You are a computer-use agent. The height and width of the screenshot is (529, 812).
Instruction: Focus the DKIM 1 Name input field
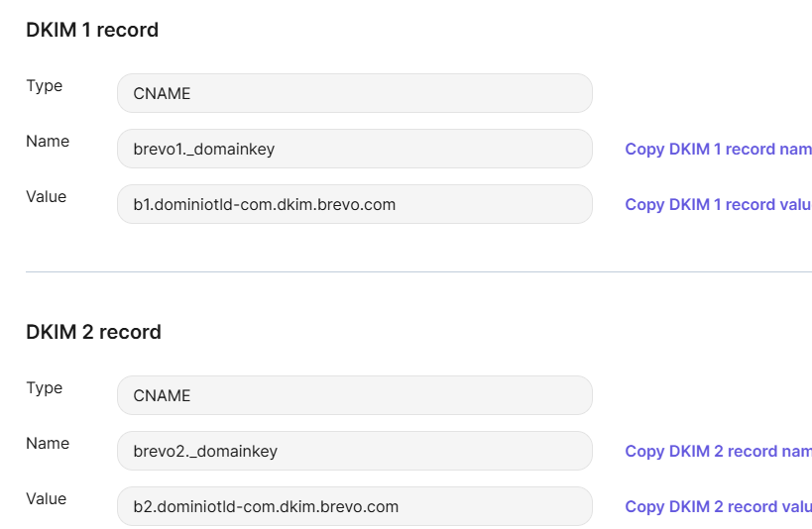354,149
